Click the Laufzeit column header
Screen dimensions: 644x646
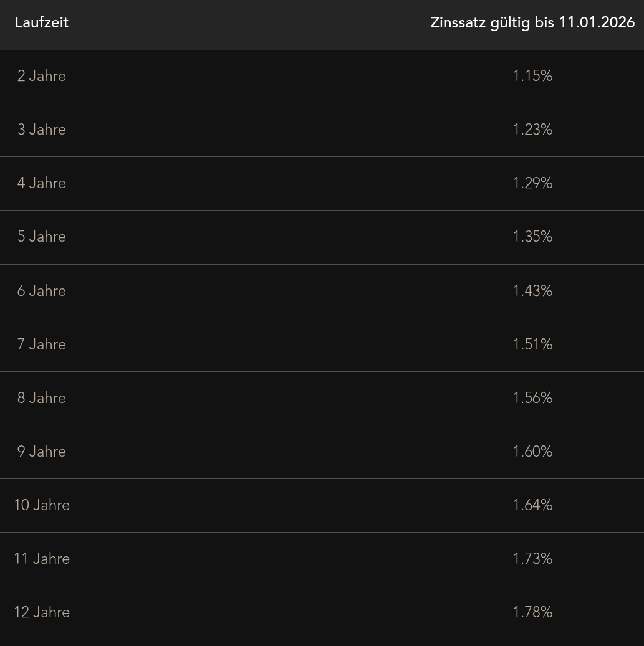coord(42,22)
